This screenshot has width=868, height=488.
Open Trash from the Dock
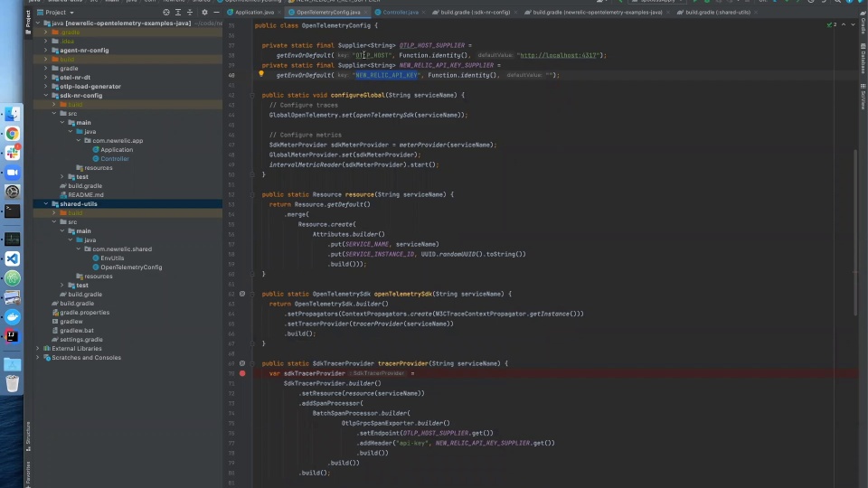(12, 383)
